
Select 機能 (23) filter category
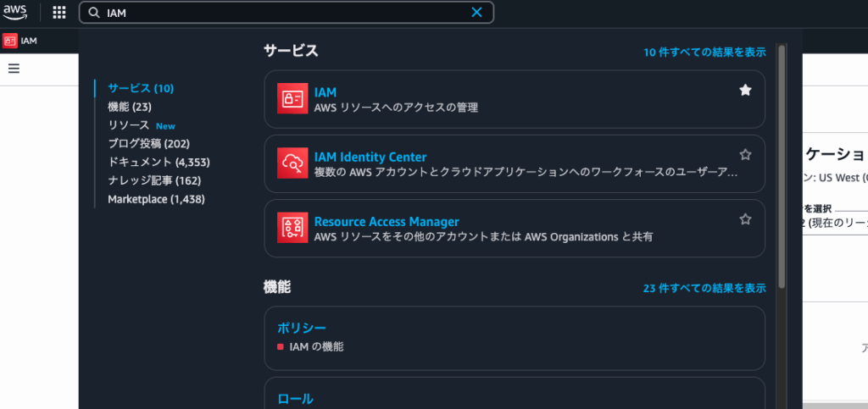pos(130,107)
